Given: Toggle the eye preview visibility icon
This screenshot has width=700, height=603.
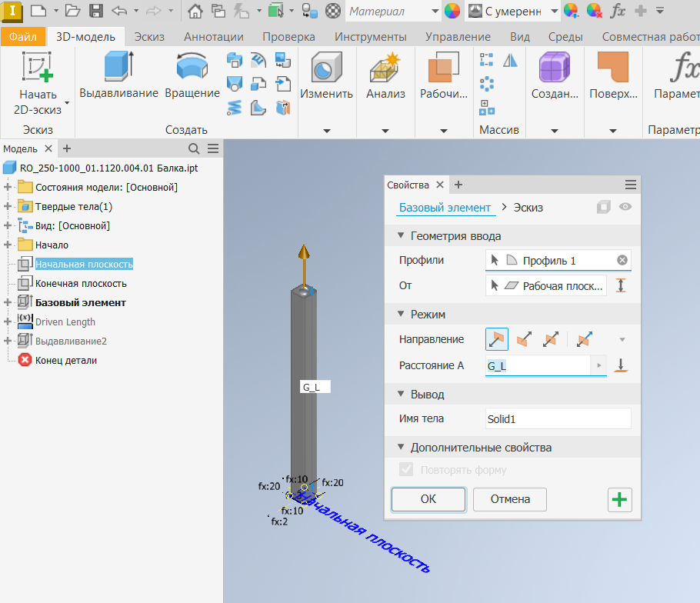Looking at the screenshot, I should click(625, 207).
